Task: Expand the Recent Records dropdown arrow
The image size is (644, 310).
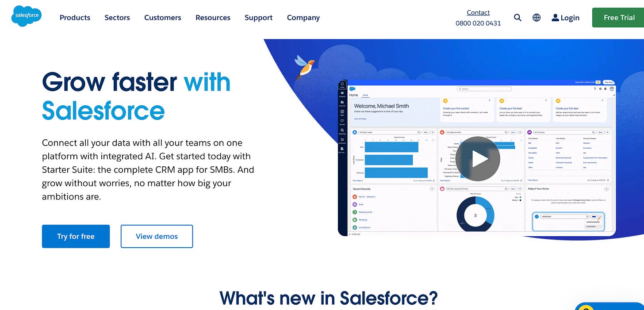Action: tap(432, 189)
